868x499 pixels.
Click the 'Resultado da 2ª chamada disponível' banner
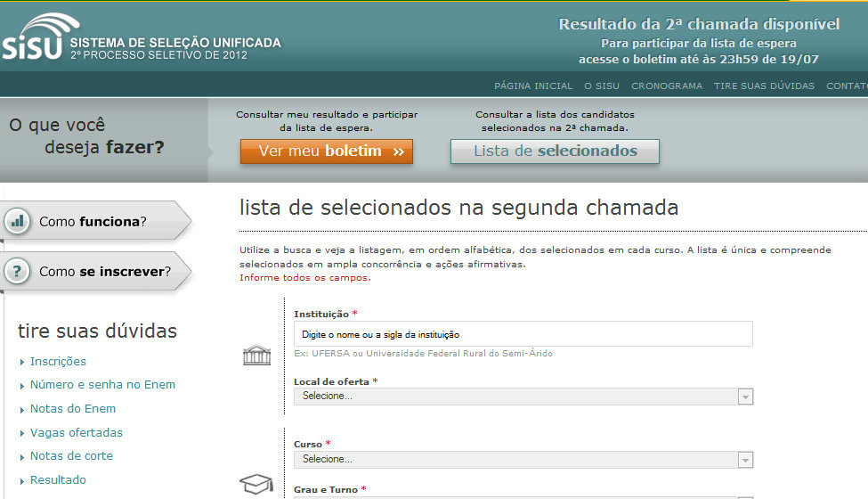[x=699, y=24]
